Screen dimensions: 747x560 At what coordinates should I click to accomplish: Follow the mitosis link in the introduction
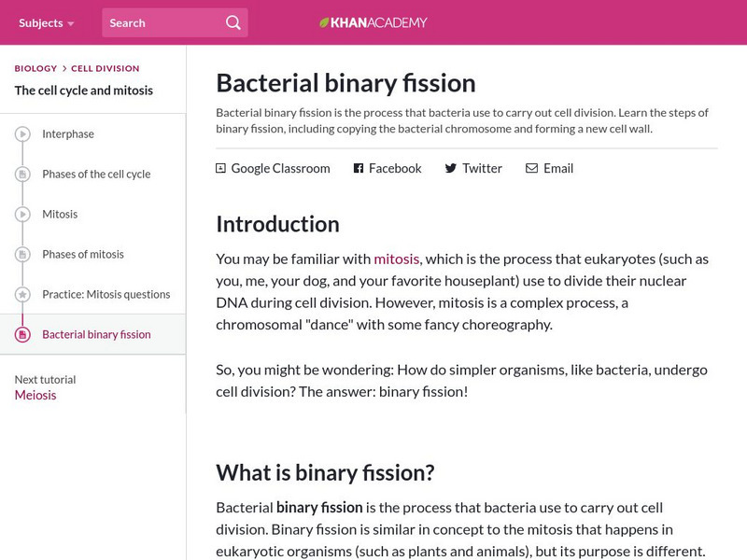coord(397,259)
